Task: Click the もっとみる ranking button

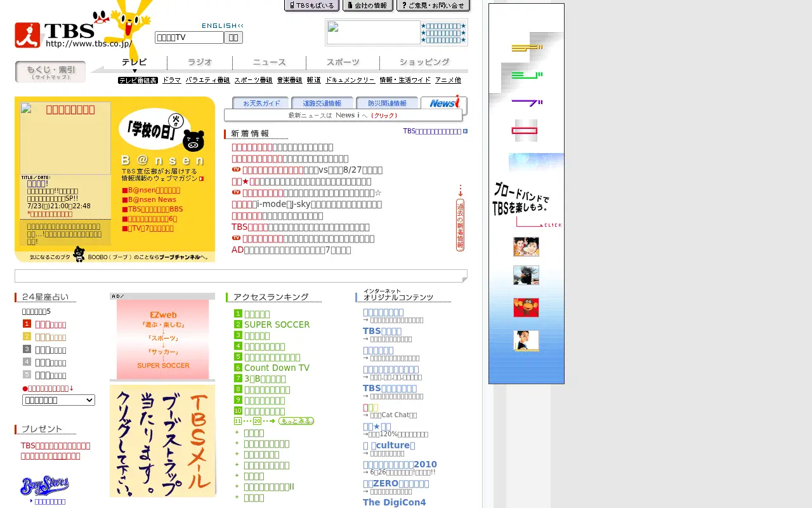Action: click(x=296, y=421)
